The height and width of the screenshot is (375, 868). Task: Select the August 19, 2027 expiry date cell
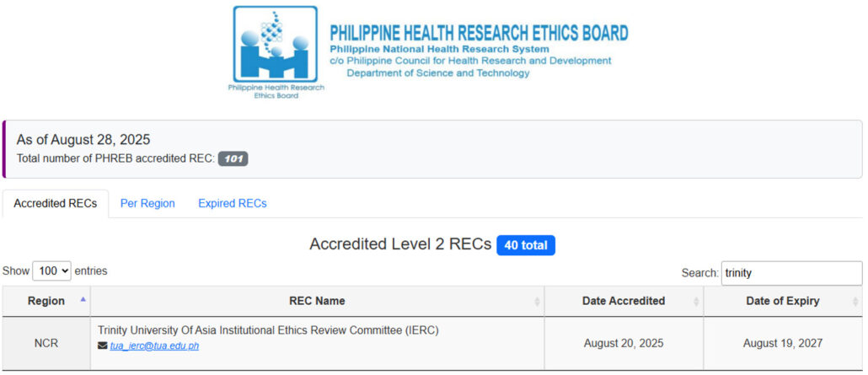[783, 343]
